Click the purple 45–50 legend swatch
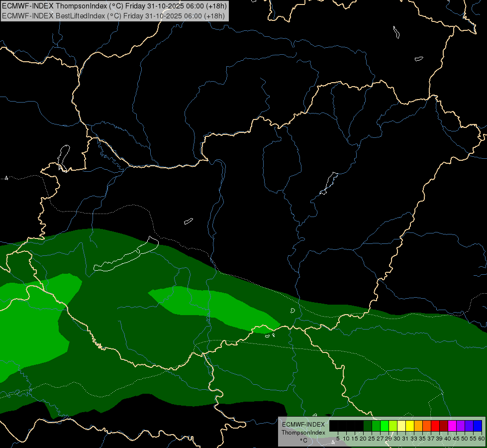487x448 pixels. coord(462,426)
